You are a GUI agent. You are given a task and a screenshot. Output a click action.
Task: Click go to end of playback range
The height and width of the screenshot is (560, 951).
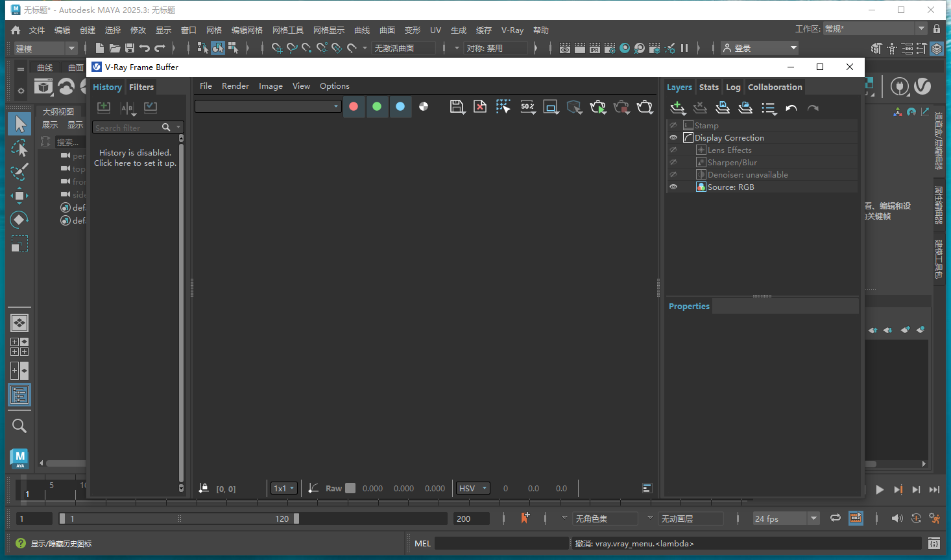934,489
